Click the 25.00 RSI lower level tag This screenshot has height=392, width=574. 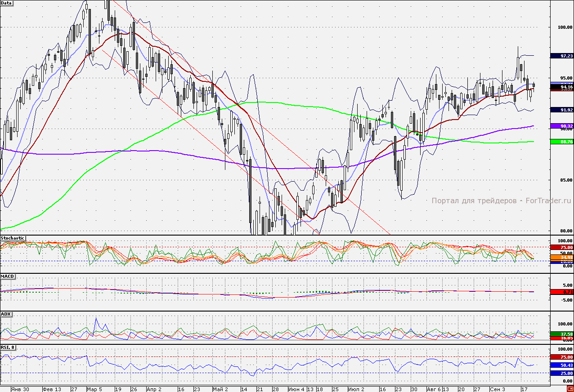click(561, 373)
